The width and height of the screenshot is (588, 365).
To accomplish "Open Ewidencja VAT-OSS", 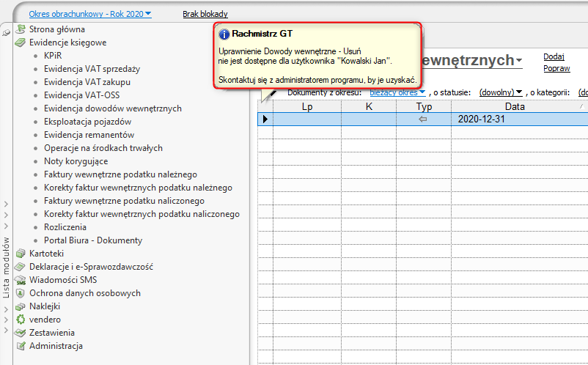I will [x=82, y=95].
